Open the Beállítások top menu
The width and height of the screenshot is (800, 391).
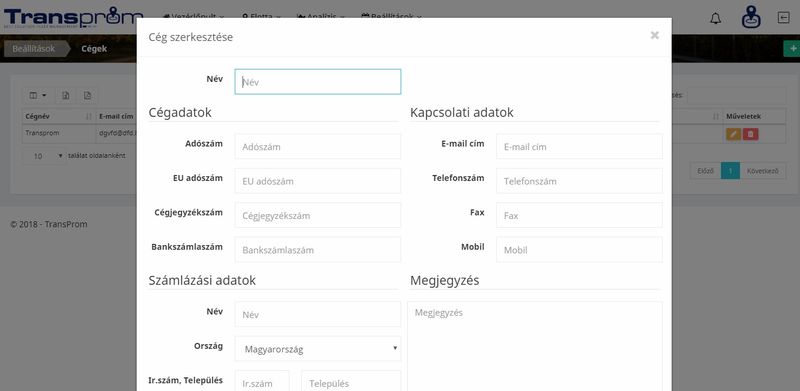click(392, 17)
